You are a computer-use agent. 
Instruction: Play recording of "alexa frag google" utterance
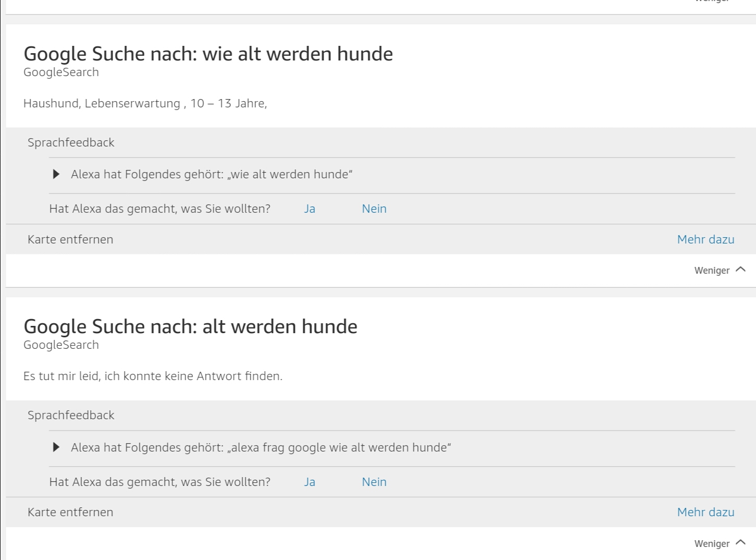click(x=56, y=447)
